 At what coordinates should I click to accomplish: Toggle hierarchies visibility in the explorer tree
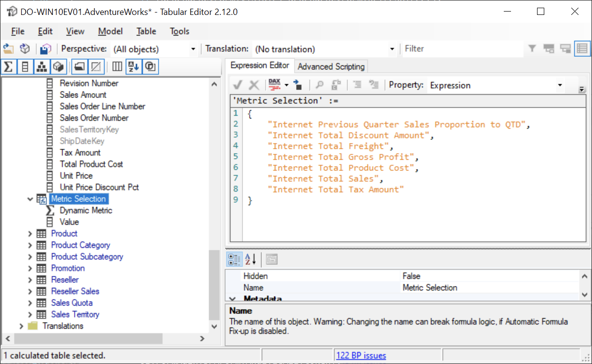(x=41, y=66)
